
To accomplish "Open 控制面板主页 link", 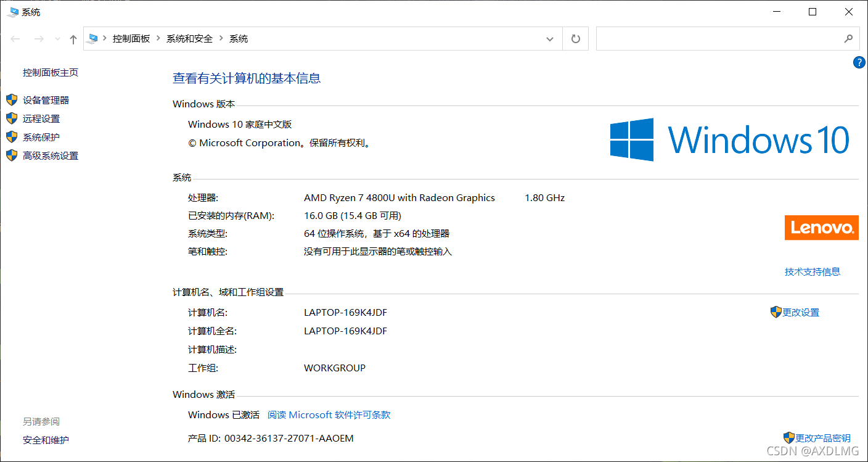I will pyautogui.click(x=51, y=72).
